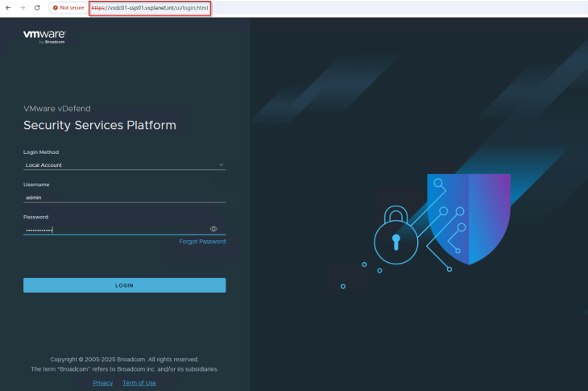Click the browser back arrow
This screenshot has width=588, height=391.
tap(8, 7)
